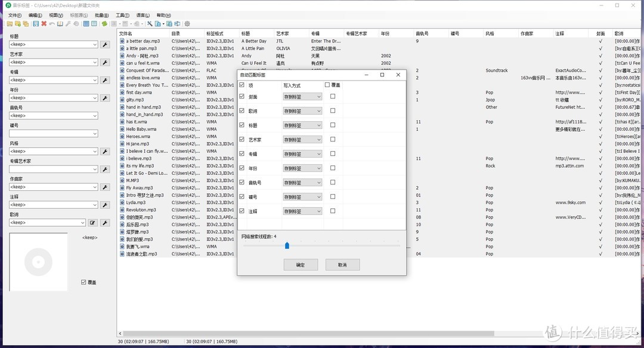This screenshot has width=644, height=348.
Task: Click the green refresh toolbar icon
Action: 104,24
